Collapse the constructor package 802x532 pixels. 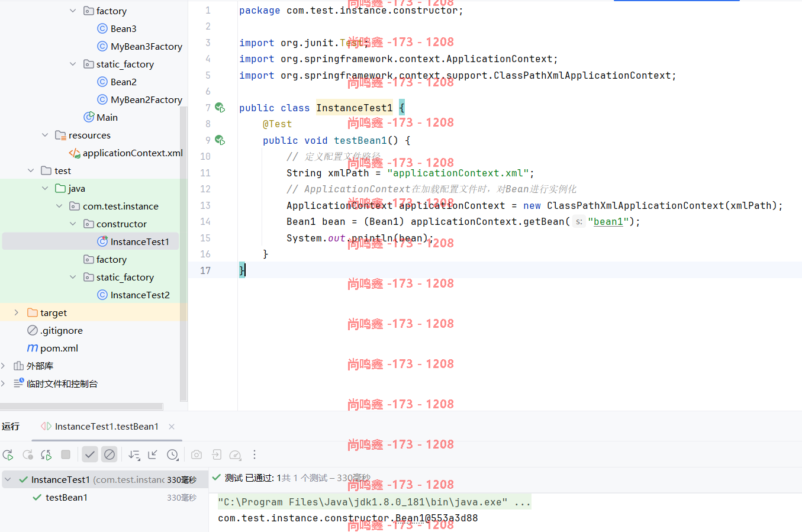[73, 224]
